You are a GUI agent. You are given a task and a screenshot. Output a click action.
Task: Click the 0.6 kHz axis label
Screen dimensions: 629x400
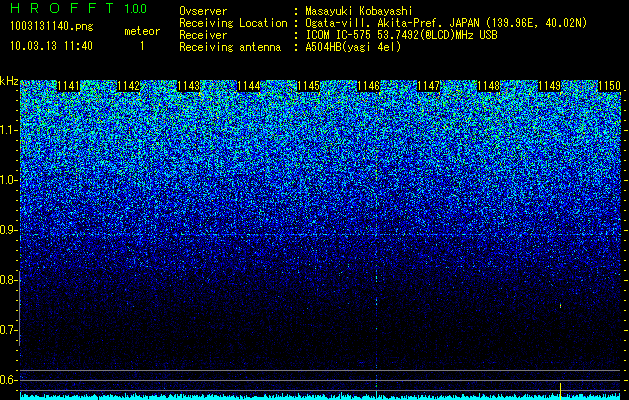pyautogui.click(x=8, y=380)
